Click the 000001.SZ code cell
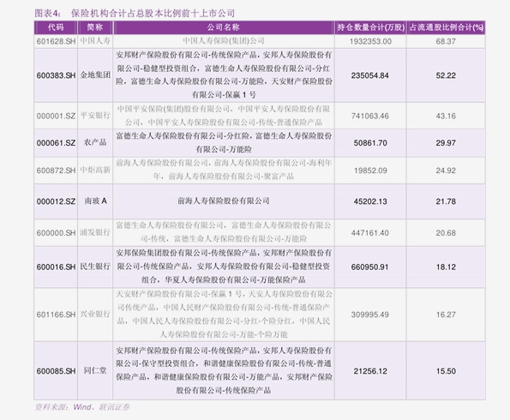Image resolution: width=510 pixels, height=420 pixels. (x=56, y=116)
